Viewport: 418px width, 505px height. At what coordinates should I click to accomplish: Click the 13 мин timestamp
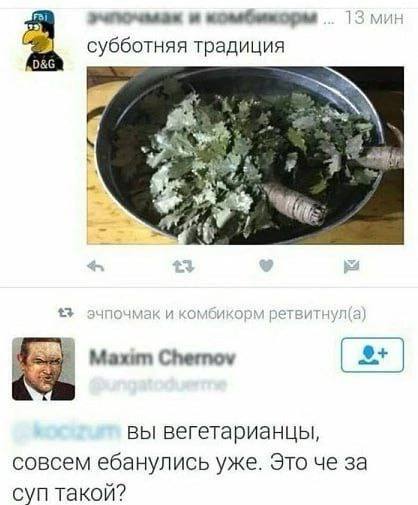tap(373, 18)
